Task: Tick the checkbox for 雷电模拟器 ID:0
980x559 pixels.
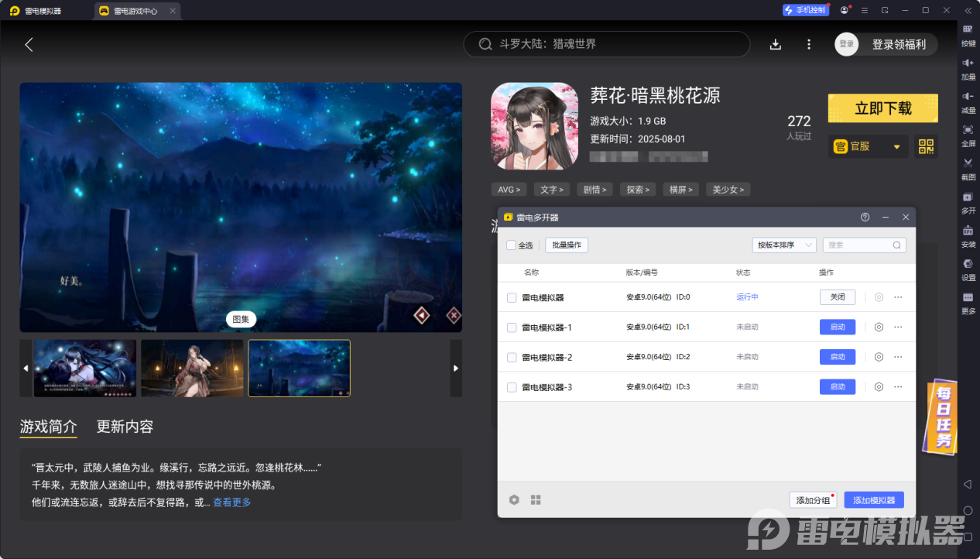Action: pos(512,297)
